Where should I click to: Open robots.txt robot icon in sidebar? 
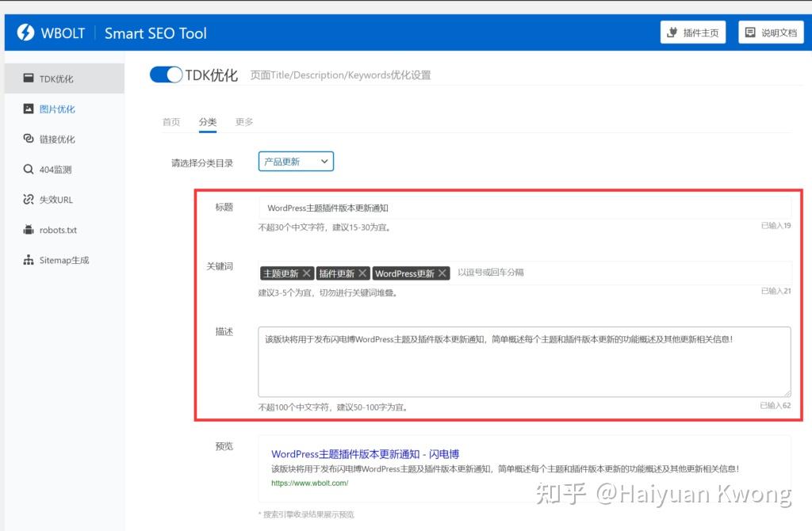(29, 229)
